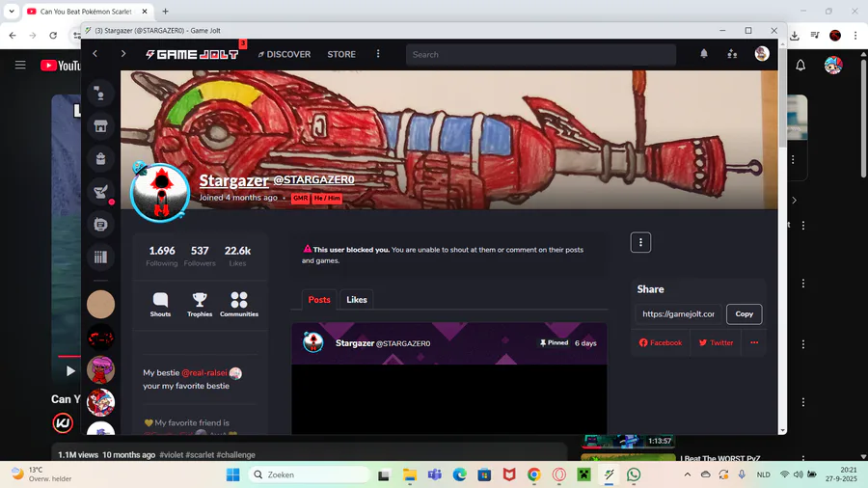Open the DISCOVER menu item
868x488 pixels.
pyautogui.click(x=284, y=54)
